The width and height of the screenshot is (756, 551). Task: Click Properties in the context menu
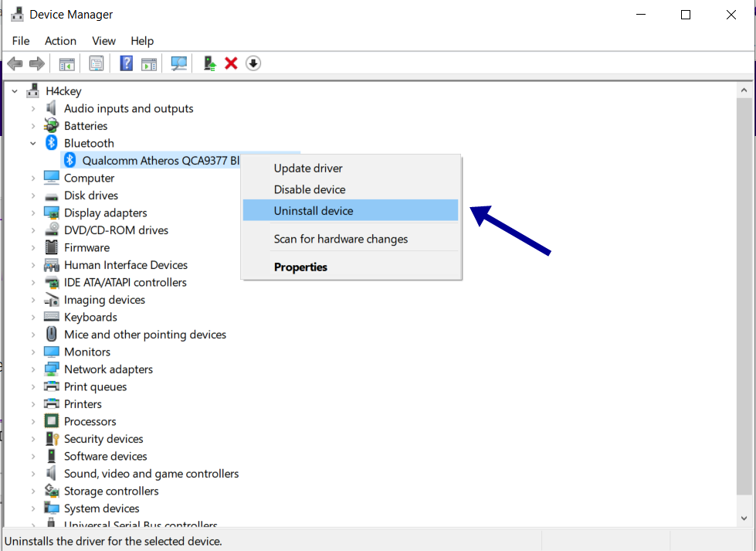point(300,267)
